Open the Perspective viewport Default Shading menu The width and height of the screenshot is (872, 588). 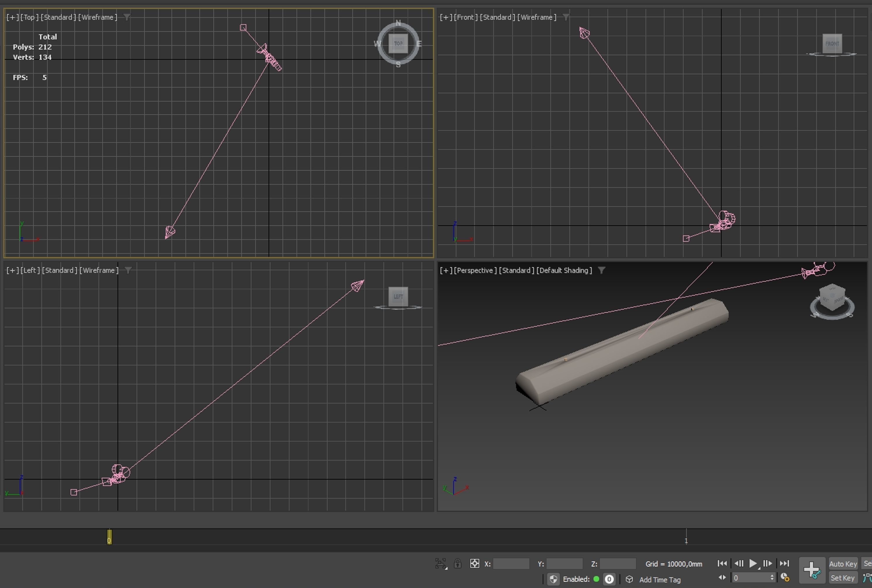pyautogui.click(x=564, y=270)
